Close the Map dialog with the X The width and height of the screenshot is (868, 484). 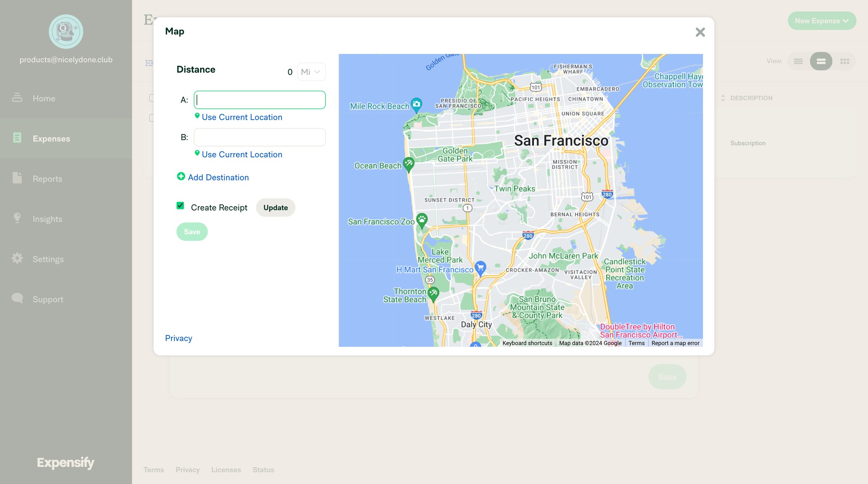click(x=700, y=32)
